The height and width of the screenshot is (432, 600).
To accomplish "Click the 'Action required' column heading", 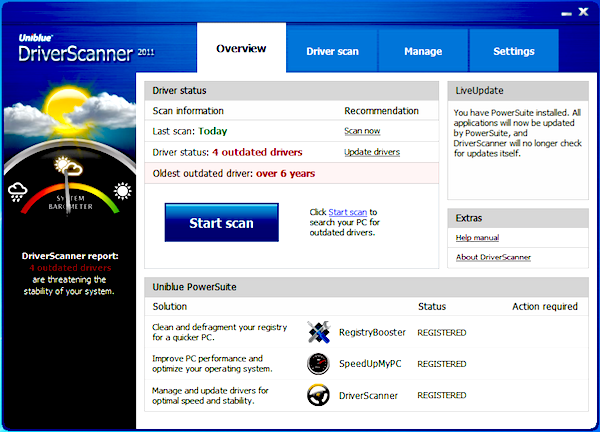I will click(545, 306).
